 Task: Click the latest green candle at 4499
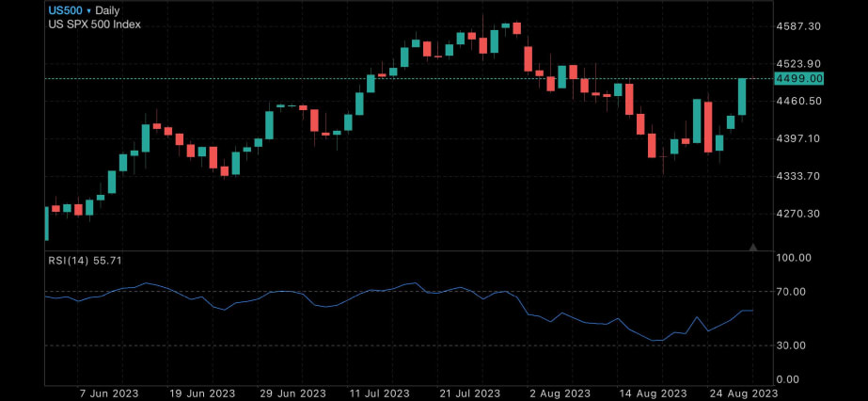pos(742,97)
